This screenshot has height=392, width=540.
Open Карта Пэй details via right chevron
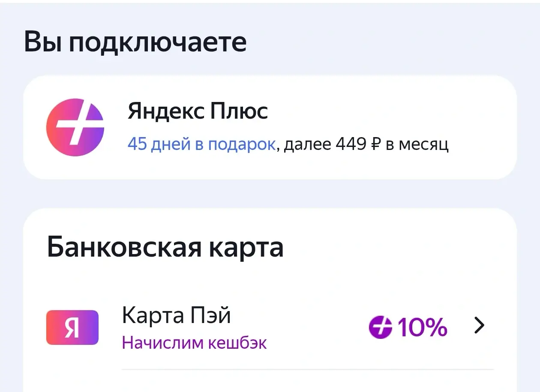pos(480,326)
